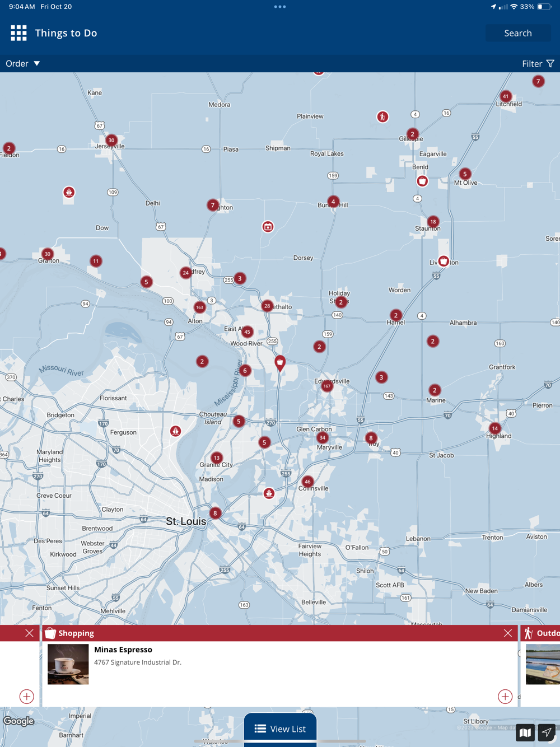Open the 8 cluster at Troy
The image size is (560, 747).
click(x=371, y=438)
